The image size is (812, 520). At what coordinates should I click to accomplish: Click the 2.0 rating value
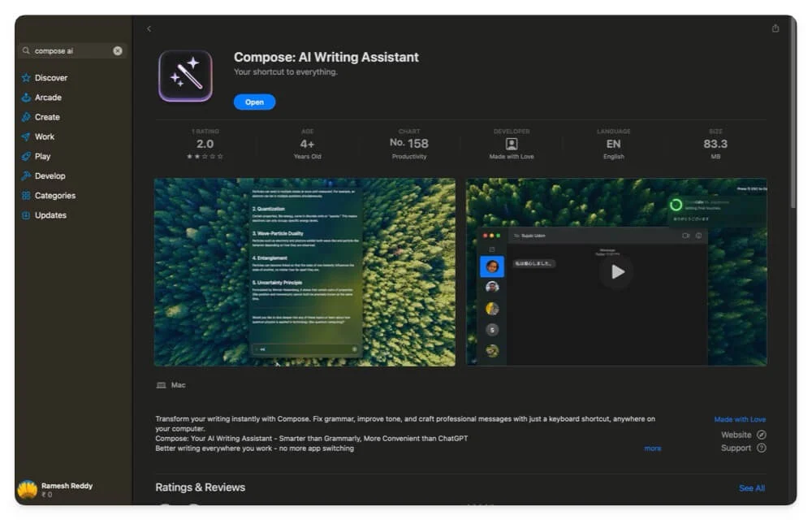[x=205, y=144]
